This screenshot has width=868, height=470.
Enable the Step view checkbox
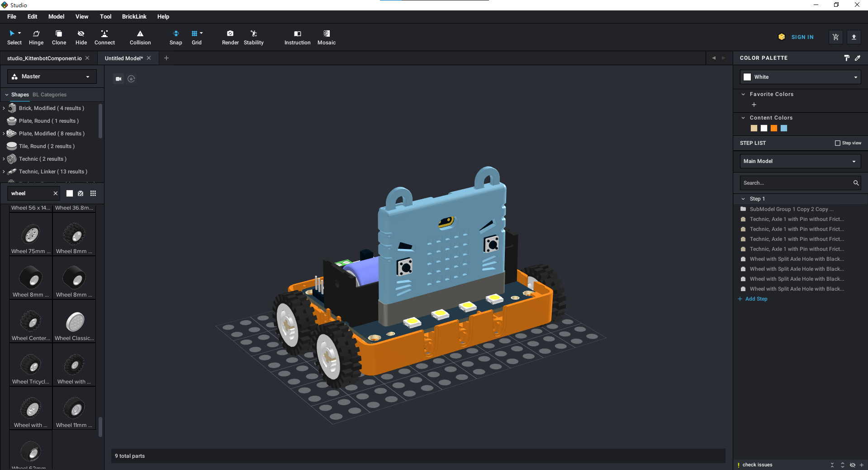coord(837,143)
